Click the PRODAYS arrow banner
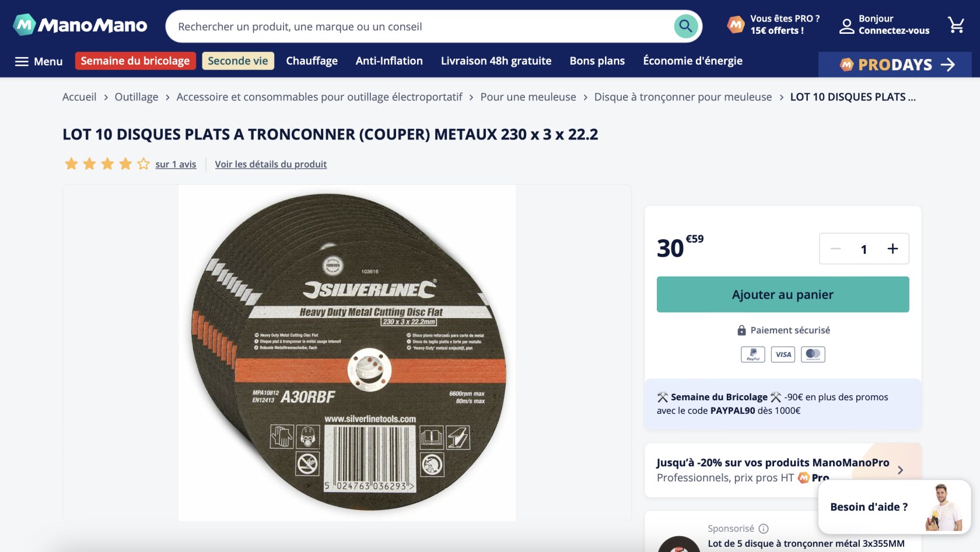The image size is (980, 552). (x=895, y=65)
